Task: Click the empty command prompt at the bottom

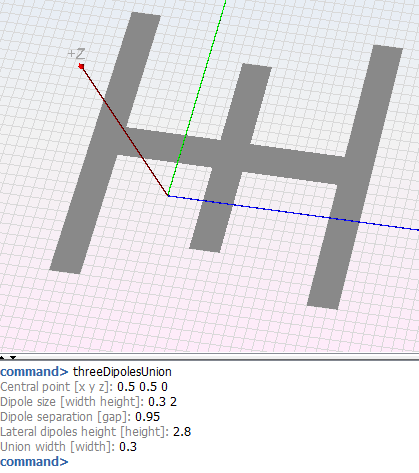Action: point(34,462)
